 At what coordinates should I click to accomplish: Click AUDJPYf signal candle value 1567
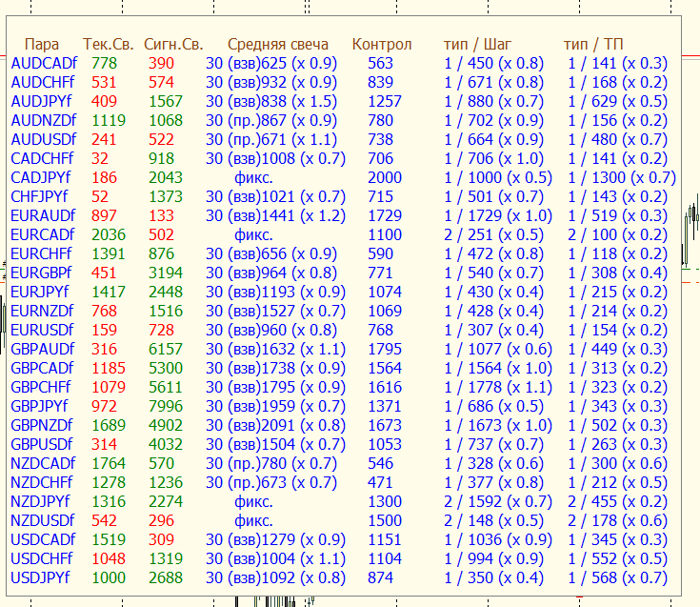tap(166, 101)
